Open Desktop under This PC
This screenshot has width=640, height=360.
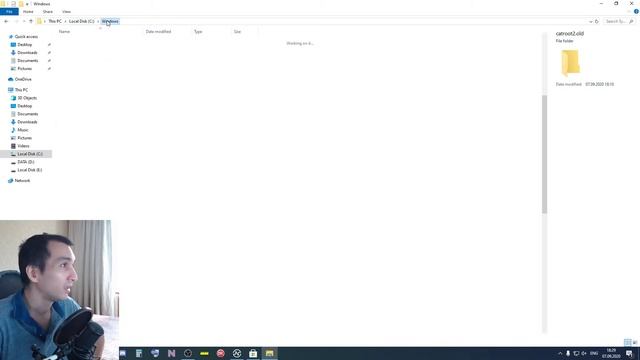coord(24,106)
